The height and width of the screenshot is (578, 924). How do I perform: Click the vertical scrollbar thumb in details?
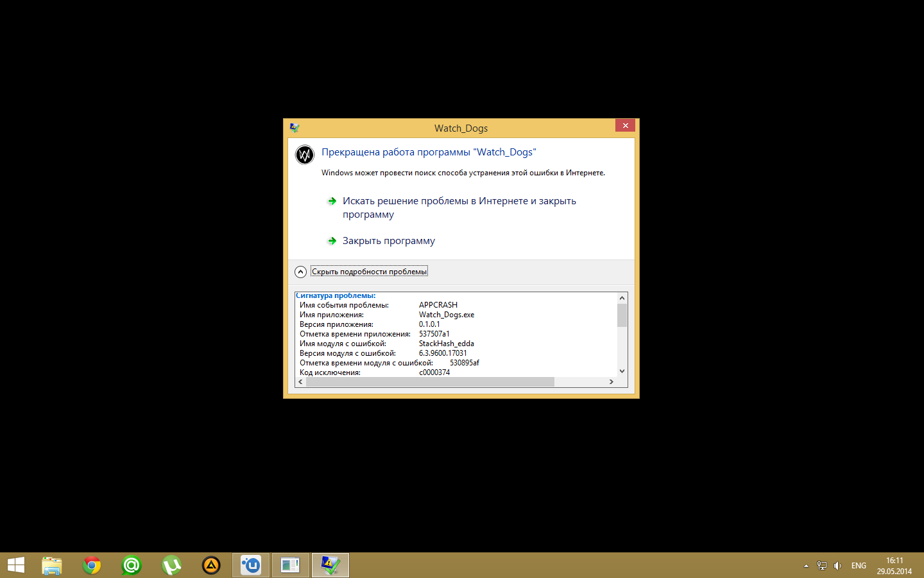622,315
